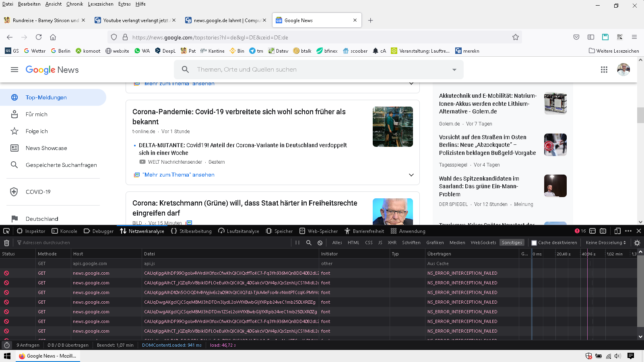Pause network request recording
The image size is (644, 362).
click(297, 243)
